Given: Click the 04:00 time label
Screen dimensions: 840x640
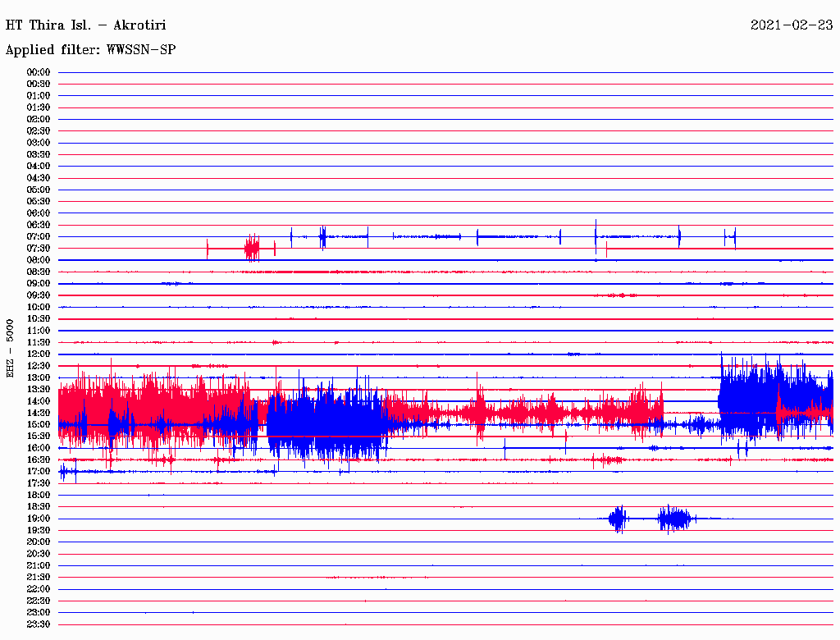Looking at the screenshot, I should click(39, 167).
